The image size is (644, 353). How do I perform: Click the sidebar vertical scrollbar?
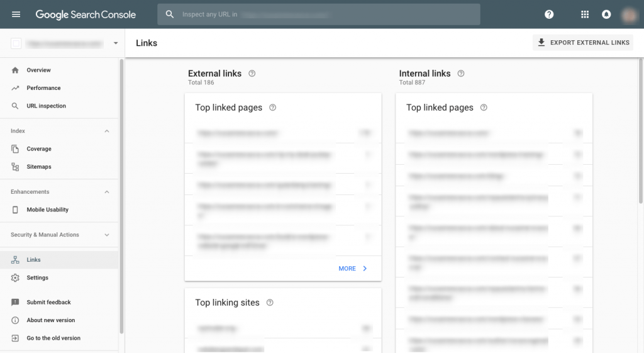[121, 196]
